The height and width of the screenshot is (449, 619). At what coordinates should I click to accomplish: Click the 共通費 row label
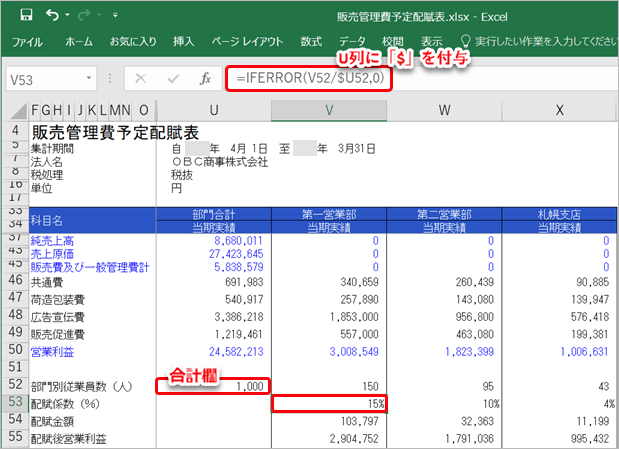(47, 283)
